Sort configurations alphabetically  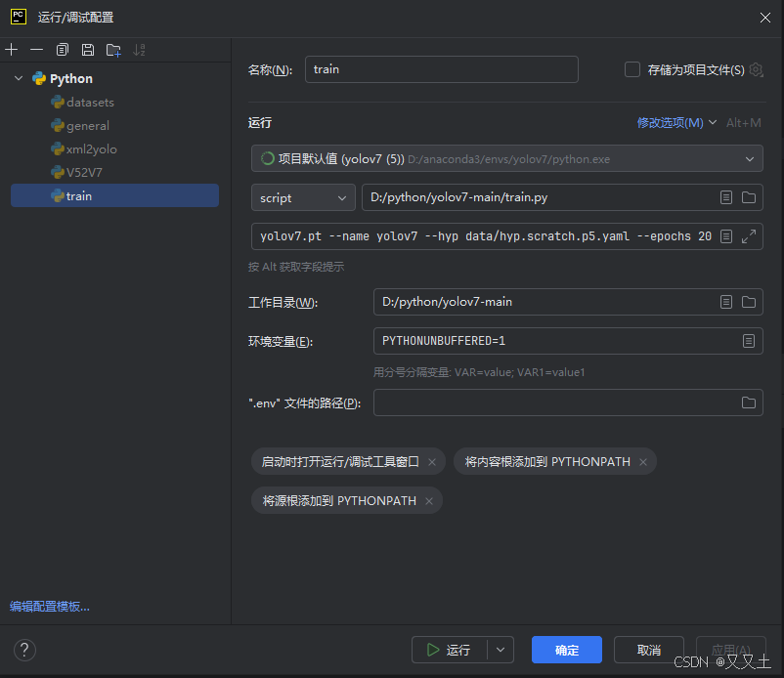click(x=139, y=50)
